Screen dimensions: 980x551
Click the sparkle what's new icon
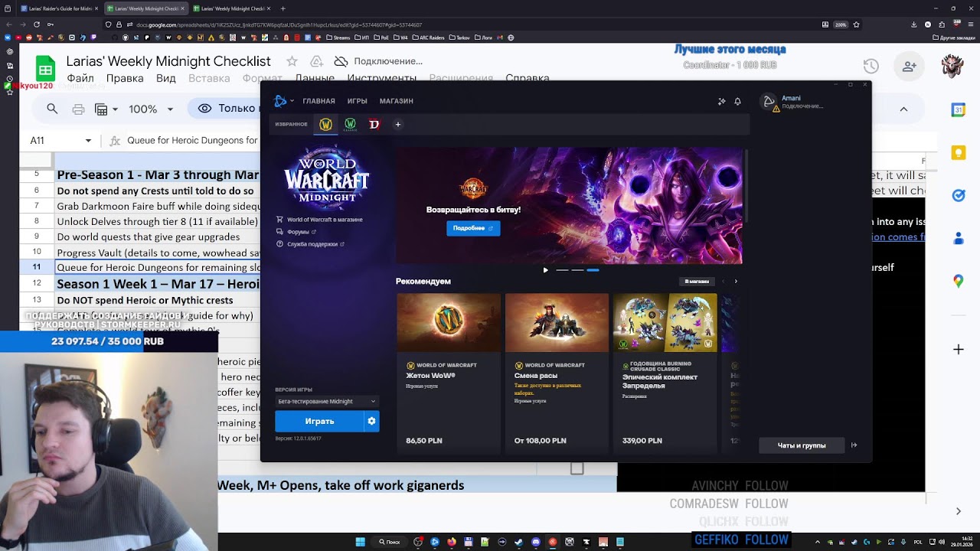(x=721, y=101)
